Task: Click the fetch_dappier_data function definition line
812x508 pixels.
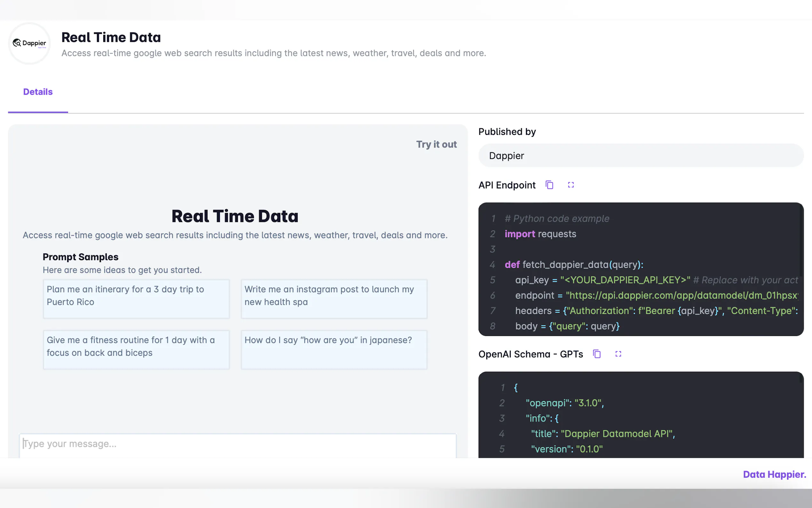Action: tap(574, 265)
